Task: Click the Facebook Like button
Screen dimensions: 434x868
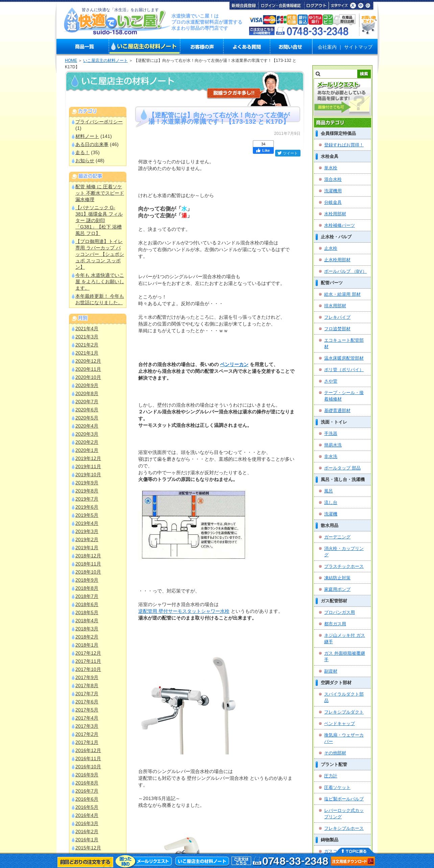Action: pyautogui.click(x=263, y=150)
